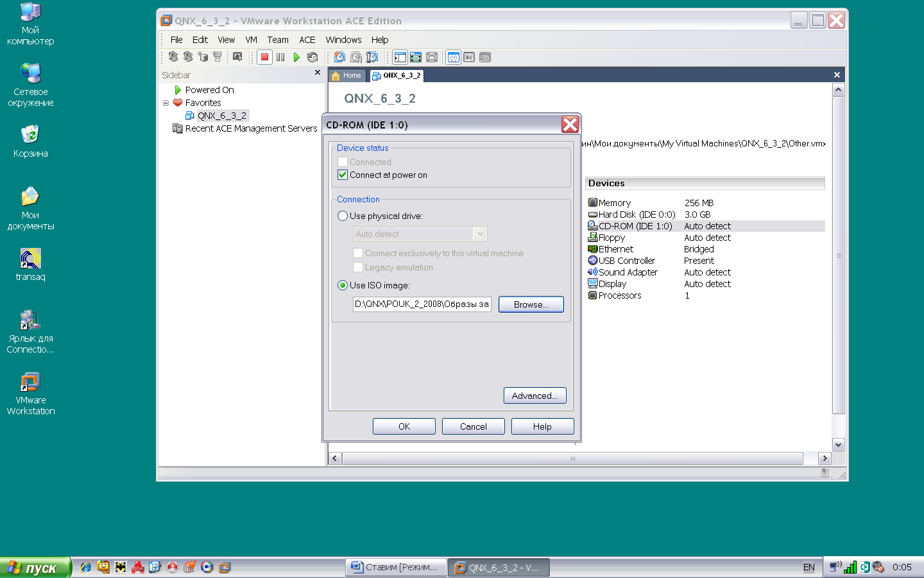Click the Suspend (pause) toolbar icon
The image size is (924, 578).
[280, 57]
